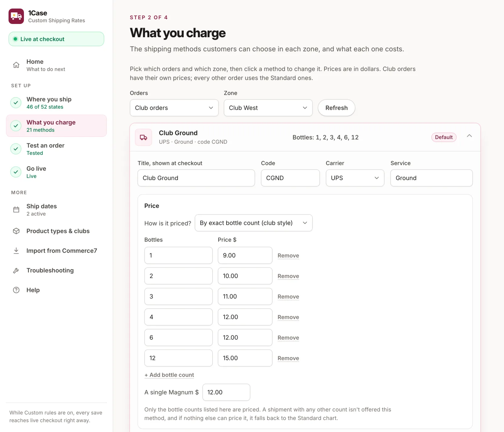Click the Club Ground delivery truck icon
This screenshot has width=504, height=432.
coord(144,137)
